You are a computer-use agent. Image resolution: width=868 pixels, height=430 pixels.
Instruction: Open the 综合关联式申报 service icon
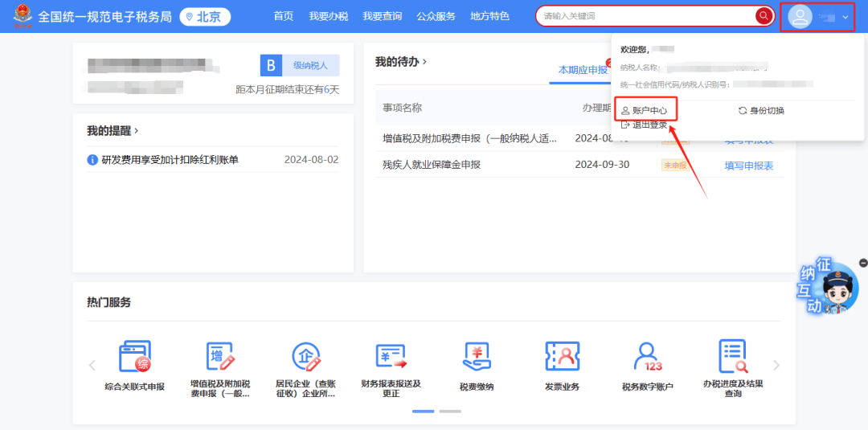tap(134, 356)
